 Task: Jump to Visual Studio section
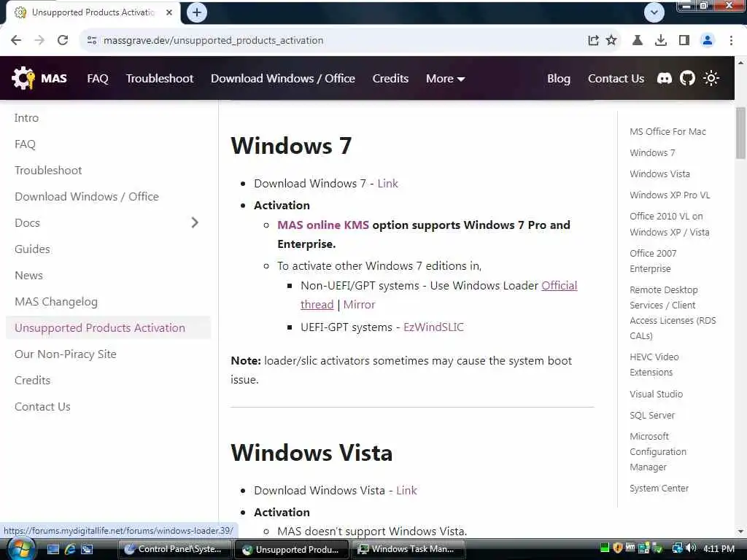point(656,394)
